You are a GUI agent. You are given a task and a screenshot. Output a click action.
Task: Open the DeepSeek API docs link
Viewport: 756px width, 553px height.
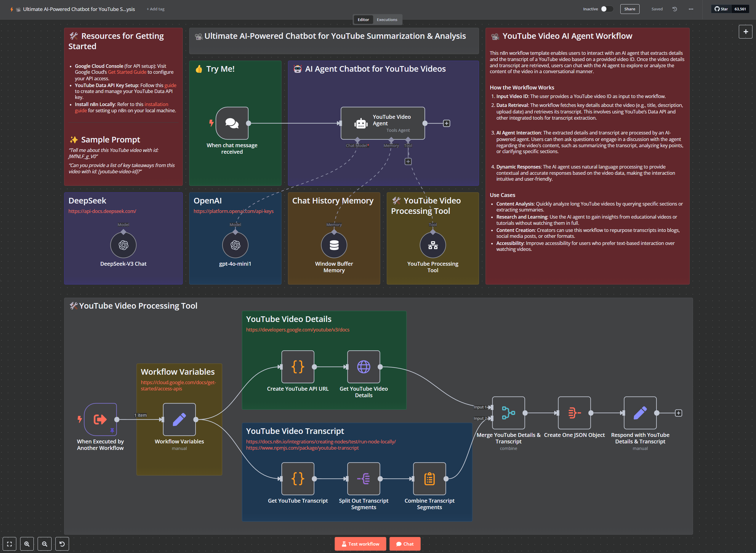click(x=102, y=211)
